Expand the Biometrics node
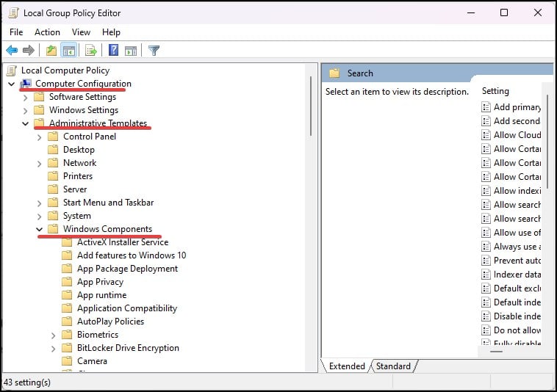The image size is (557, 392). coord(53,335)
